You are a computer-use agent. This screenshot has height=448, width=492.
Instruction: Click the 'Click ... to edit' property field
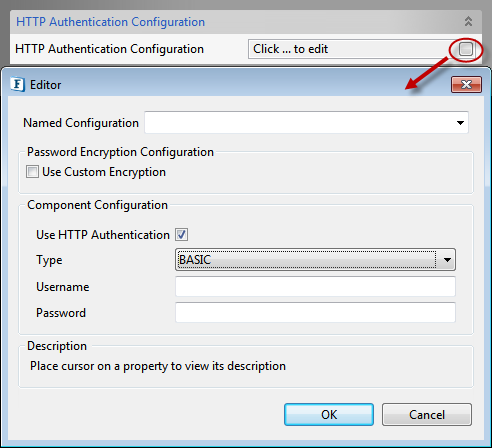click(x=353, y=49)
